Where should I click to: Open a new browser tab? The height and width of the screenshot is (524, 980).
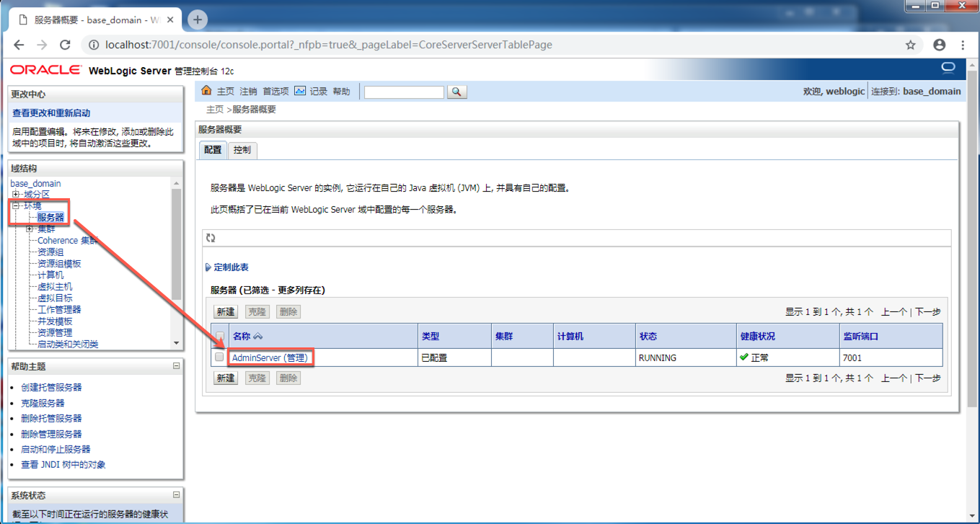coord(197,19)
